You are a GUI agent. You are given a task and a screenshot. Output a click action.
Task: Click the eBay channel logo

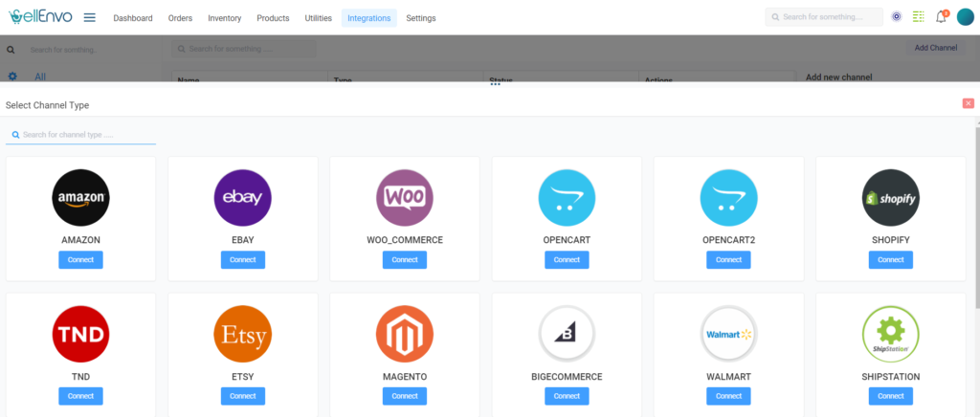(x=242, y=198)
